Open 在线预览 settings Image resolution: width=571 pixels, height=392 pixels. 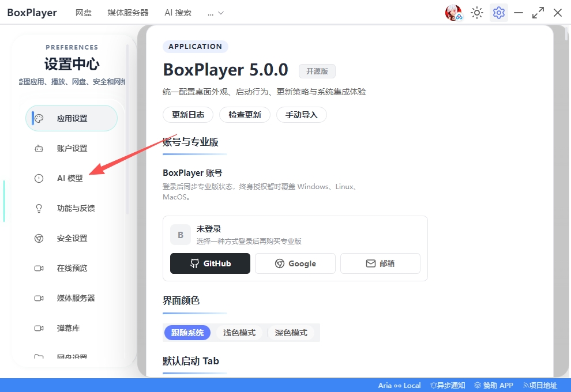point(72,268)
